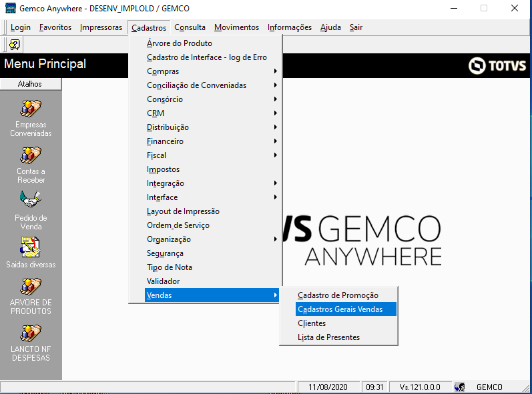Open the Saidas diversas shortcut icon
Image resolution: width=532 pixels, height=394 pixels.
[31, 247]
